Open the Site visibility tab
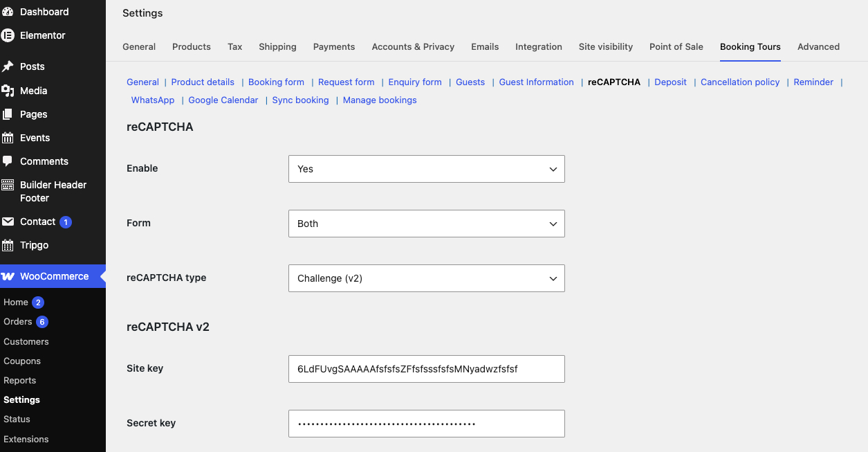 click(x=606, y=46)
